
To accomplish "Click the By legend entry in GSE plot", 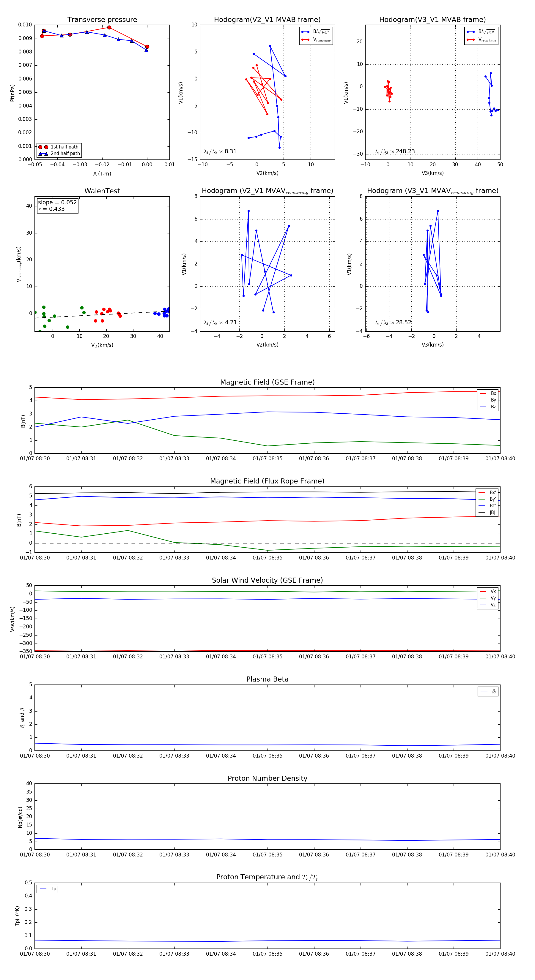I will [x=488, y=400].
